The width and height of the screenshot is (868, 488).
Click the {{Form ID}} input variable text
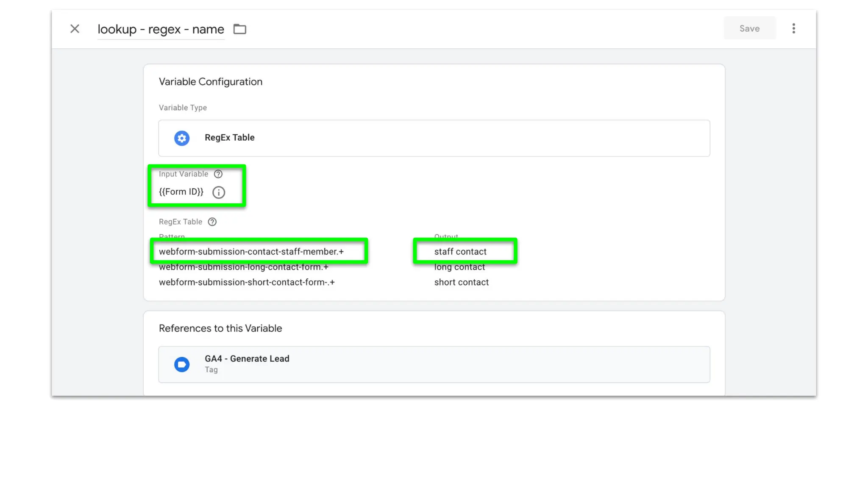click(x=181, y=192)
